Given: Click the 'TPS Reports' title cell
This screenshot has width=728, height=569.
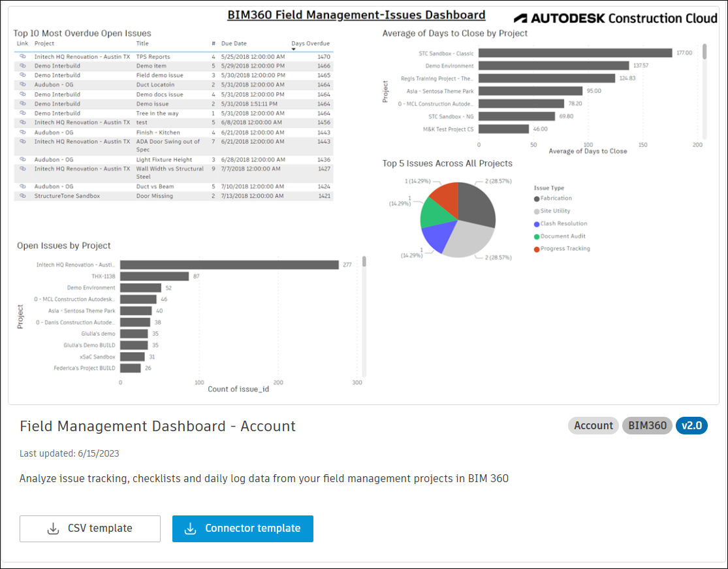Looking at the screenshot, I should [x=153, y=57].
